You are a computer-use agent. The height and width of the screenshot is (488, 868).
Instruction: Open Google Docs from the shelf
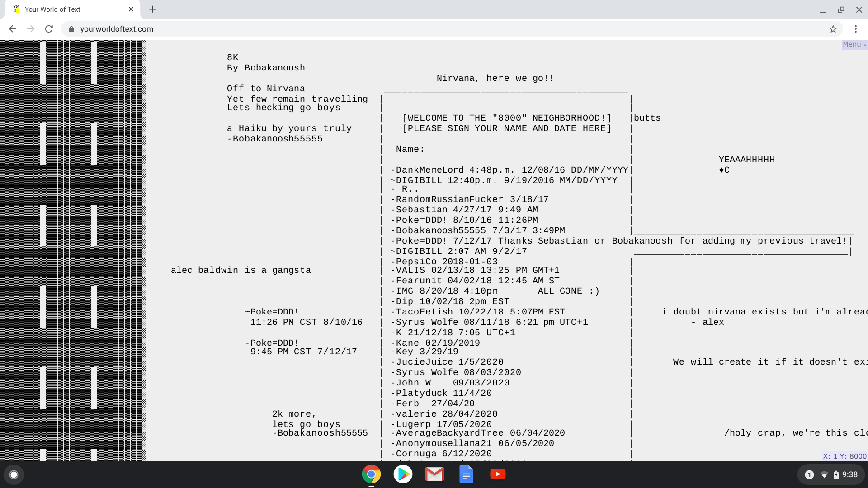[x=466, y=474]
